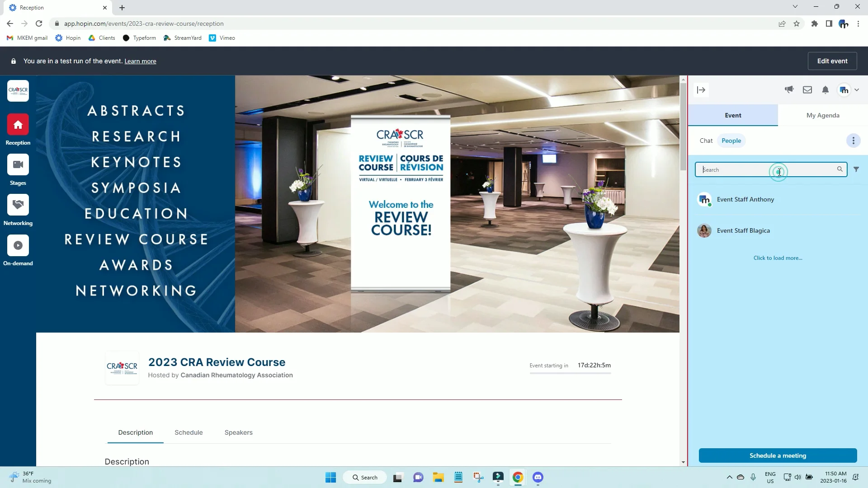
Task: Check direct messages with envelope icon
Action: [807, 89]
